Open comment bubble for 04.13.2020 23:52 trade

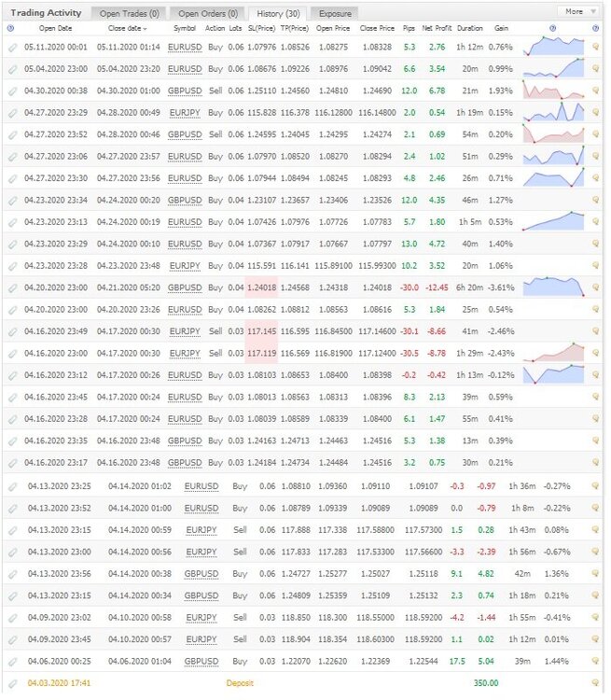coord(595,508)
